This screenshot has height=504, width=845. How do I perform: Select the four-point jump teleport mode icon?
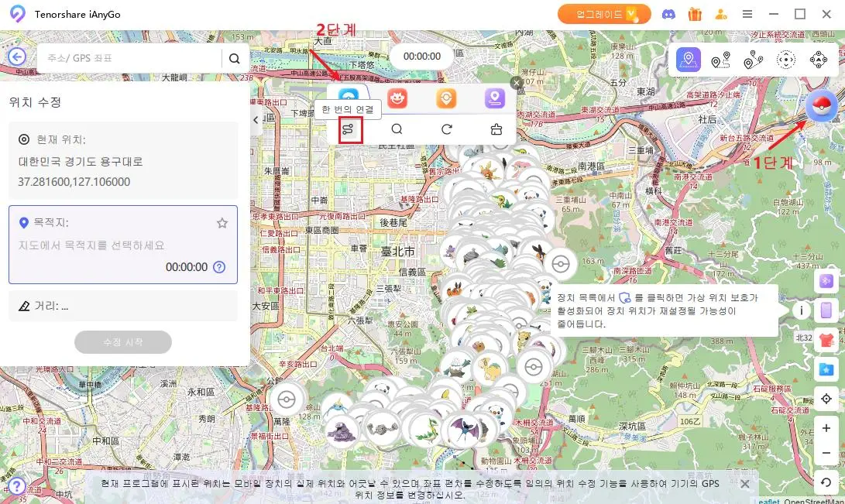pyautogui.click(x=818, y=60)
